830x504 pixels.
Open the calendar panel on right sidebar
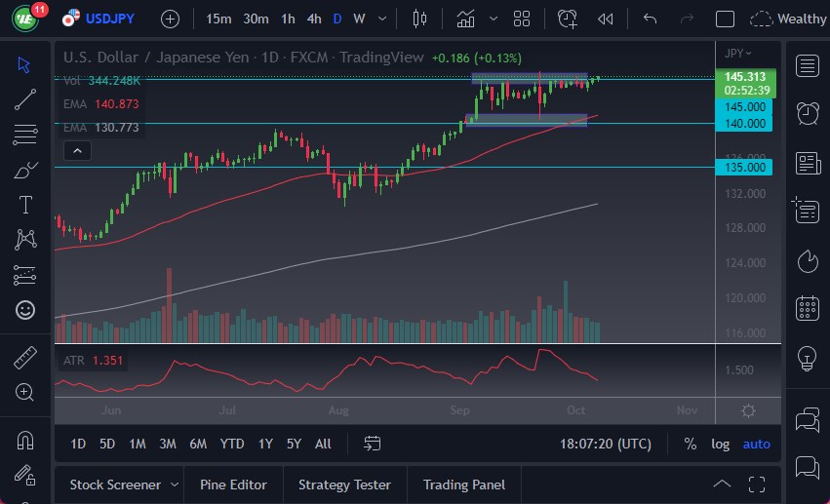tap(807, 308)
